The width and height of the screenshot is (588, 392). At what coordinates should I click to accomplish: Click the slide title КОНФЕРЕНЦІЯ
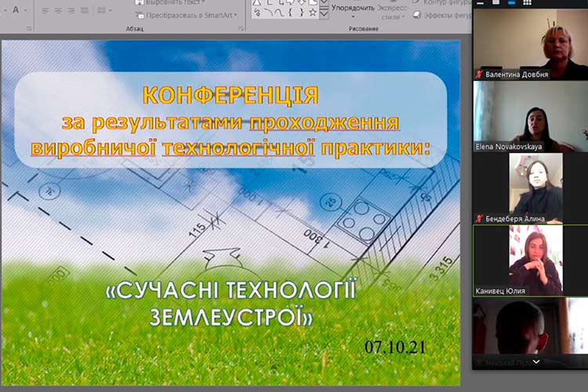tap(230, 96)
